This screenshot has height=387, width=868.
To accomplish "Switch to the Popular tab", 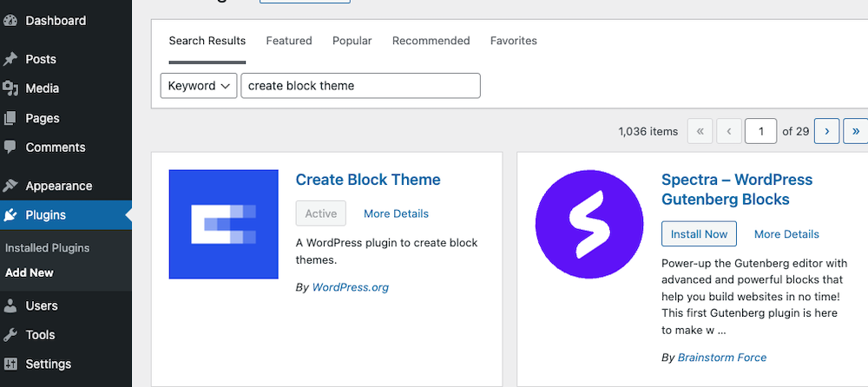I will 352,41.
